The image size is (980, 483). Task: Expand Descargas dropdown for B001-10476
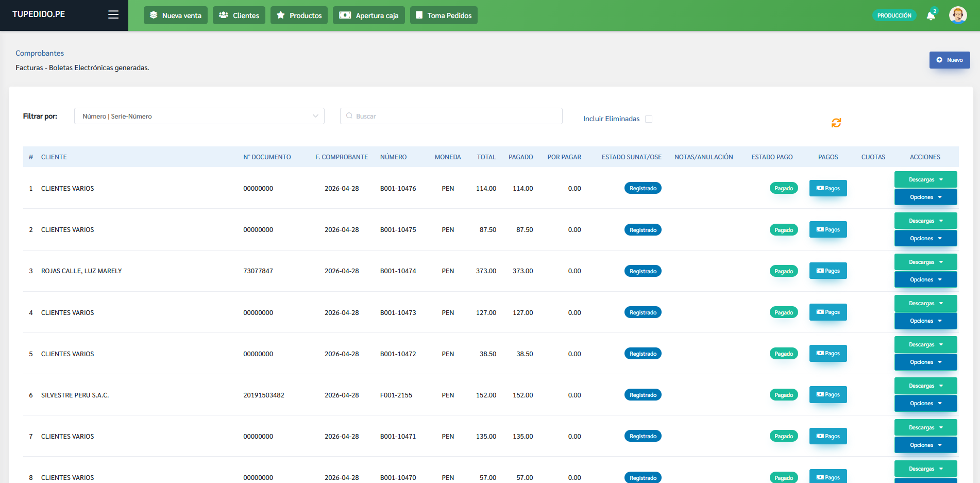[925, 179]
